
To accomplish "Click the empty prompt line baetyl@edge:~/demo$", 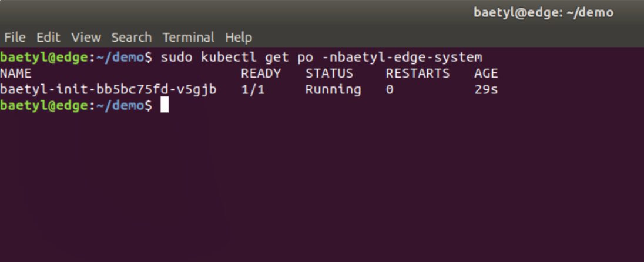I will (76, 106).
